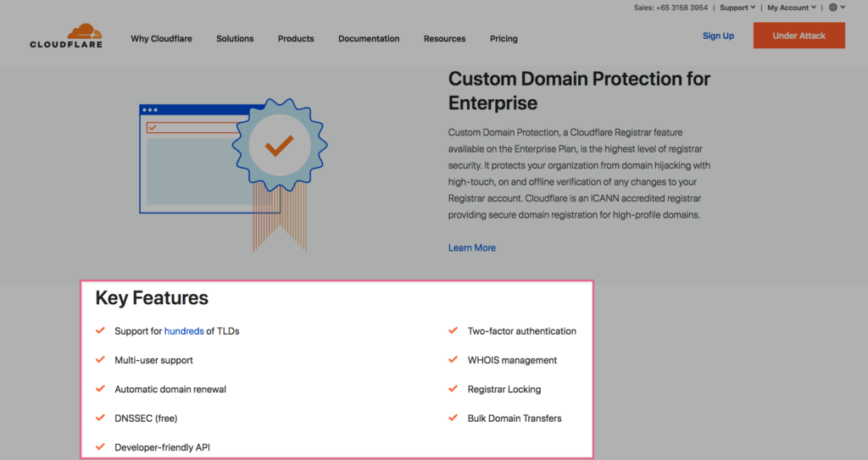Screen dimensions: 868x460
Task: Click the checkmark beside DNSSEC (free)
Action: 100,418
